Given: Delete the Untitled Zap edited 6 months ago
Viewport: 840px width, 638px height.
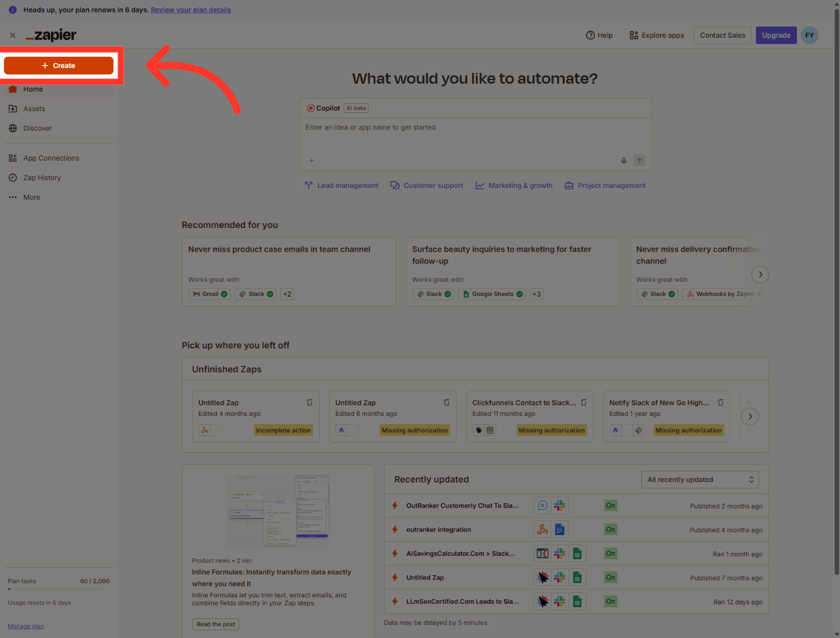Looking at the screenshot, I should pos(447,402).
